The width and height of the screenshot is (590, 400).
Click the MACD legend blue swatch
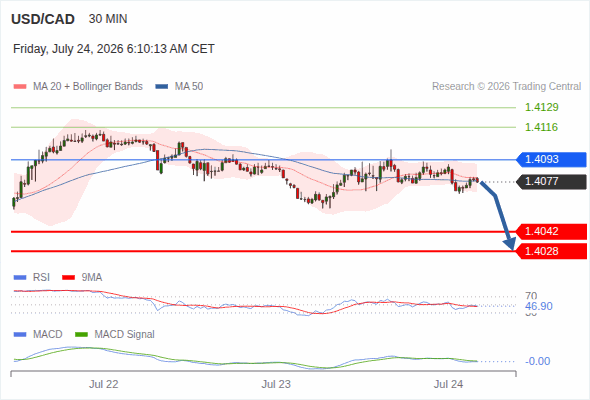point(20,335)
